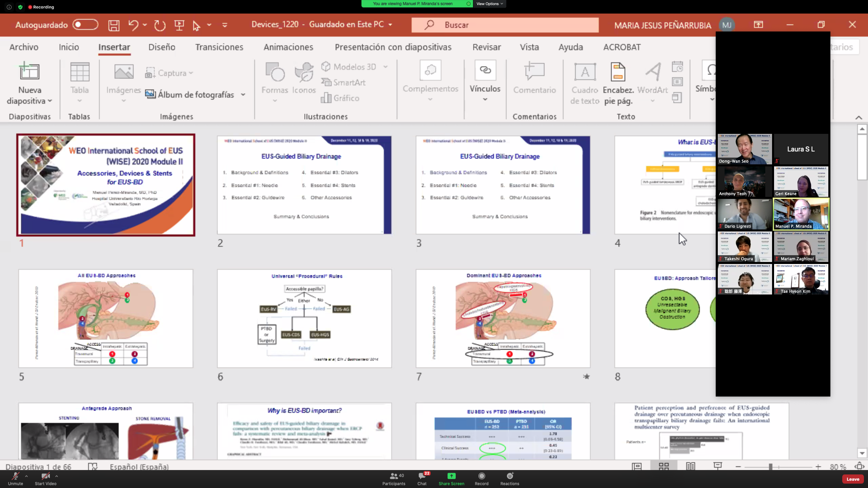868x488 pixels.
Task: Open Zoom Reactions panel
Action: pyautogui.click(x=510, y=479)
